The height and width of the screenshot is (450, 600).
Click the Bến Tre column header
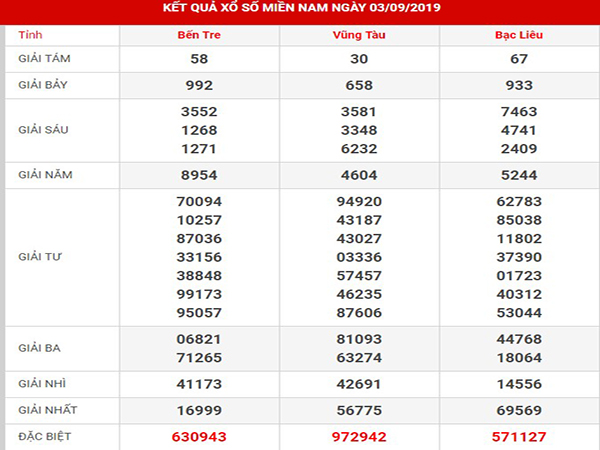(199, 35)
